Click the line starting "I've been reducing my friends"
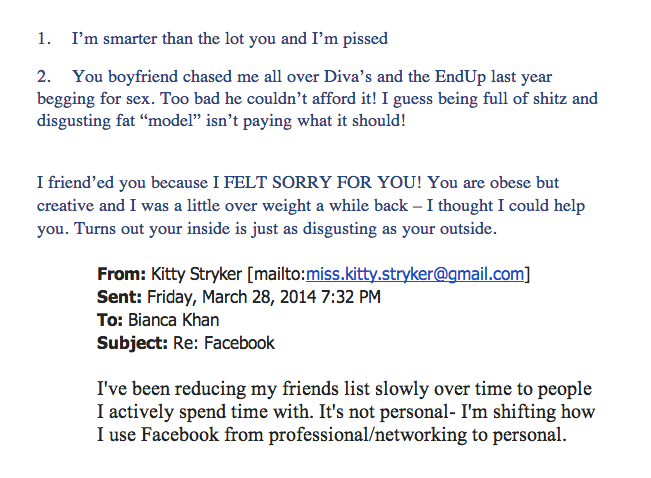Image resolution: width=651 pixels, height=478 pixels. click(344, 389)
